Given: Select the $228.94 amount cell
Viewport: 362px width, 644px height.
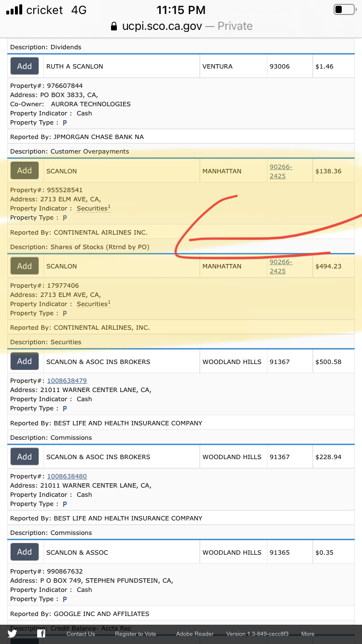Looking at the screenshot, I should coord(334,457).
